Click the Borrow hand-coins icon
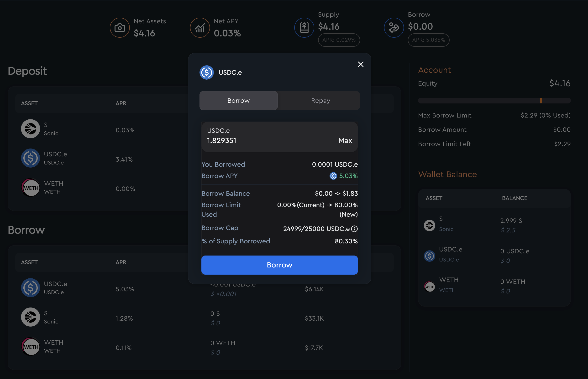Viewport: 588px width, 379px height. click(394, 28)
